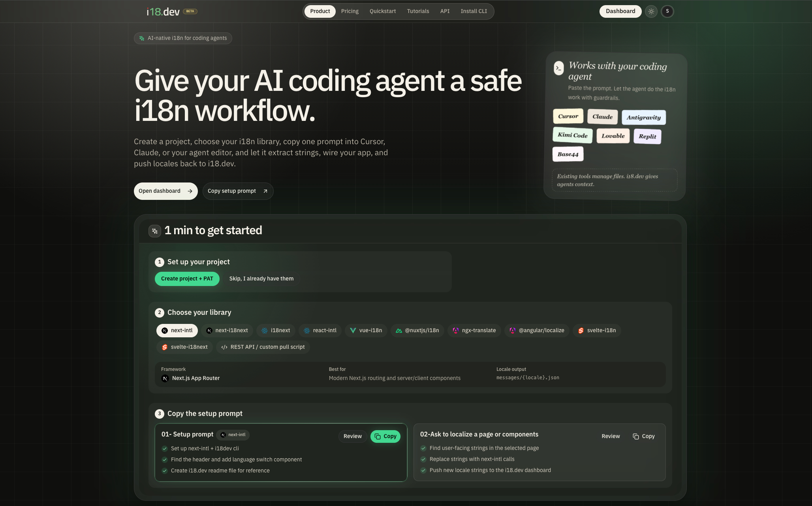Click the sparkle icon beside 1 min to get started

click(155, 231)
